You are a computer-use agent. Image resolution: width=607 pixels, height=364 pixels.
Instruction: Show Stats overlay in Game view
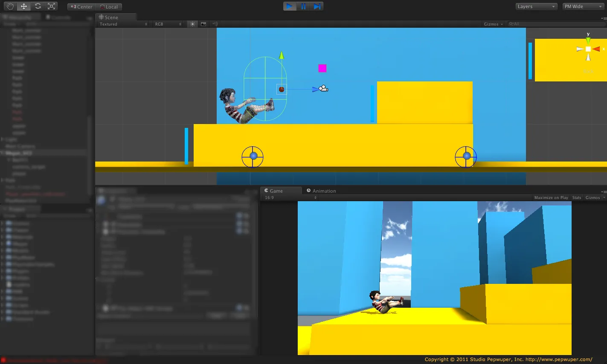[577, 197]
